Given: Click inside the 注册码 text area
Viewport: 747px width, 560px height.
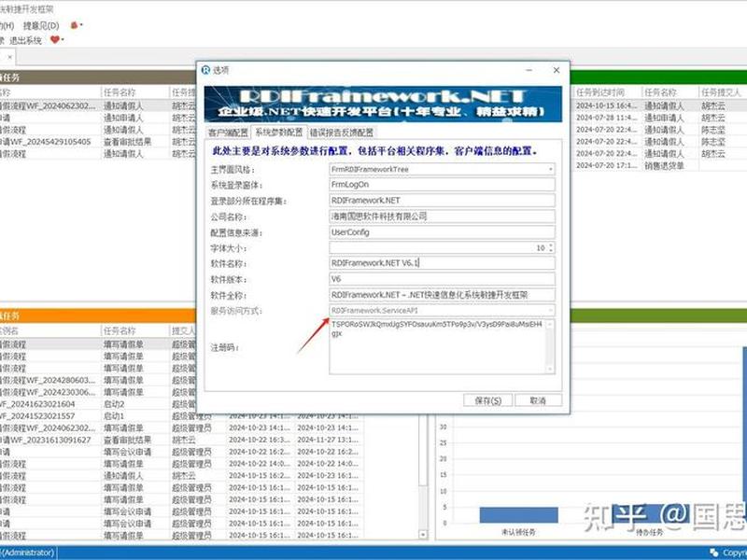Looking at the screenshot, I should click(x=437, y=346).
